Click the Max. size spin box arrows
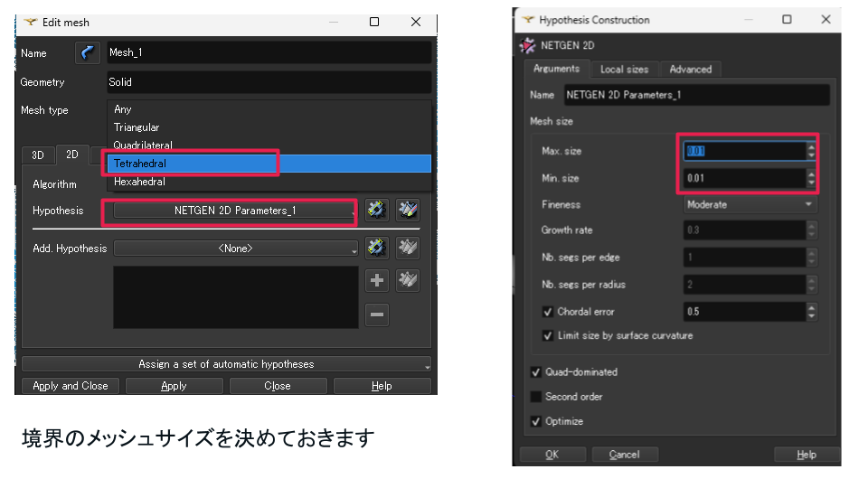 [x=811, y=151]
